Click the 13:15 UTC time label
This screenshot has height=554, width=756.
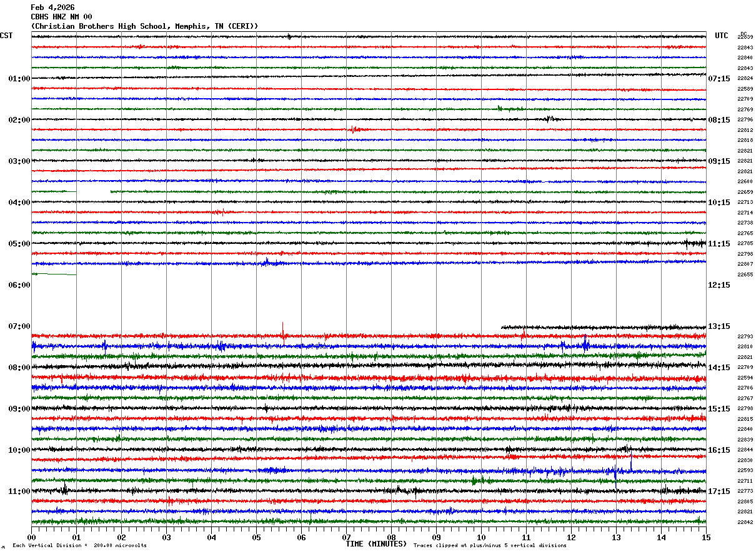[719, 326]
